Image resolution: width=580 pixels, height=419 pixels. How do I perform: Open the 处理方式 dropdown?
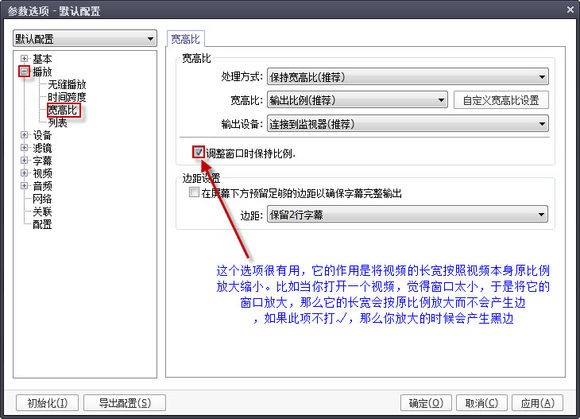(x=408, y=77)
